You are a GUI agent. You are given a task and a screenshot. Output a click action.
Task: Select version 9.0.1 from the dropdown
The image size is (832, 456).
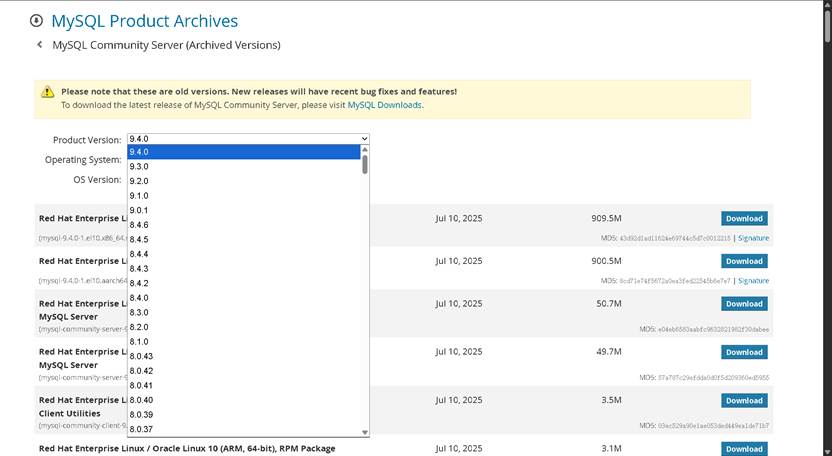[x=244, y=210]
